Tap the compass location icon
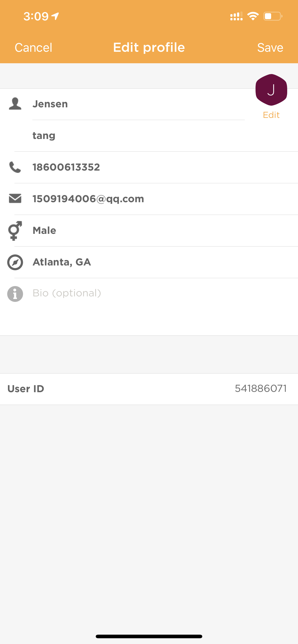Viewport: 298px width, 644px height. click(15, 262)
